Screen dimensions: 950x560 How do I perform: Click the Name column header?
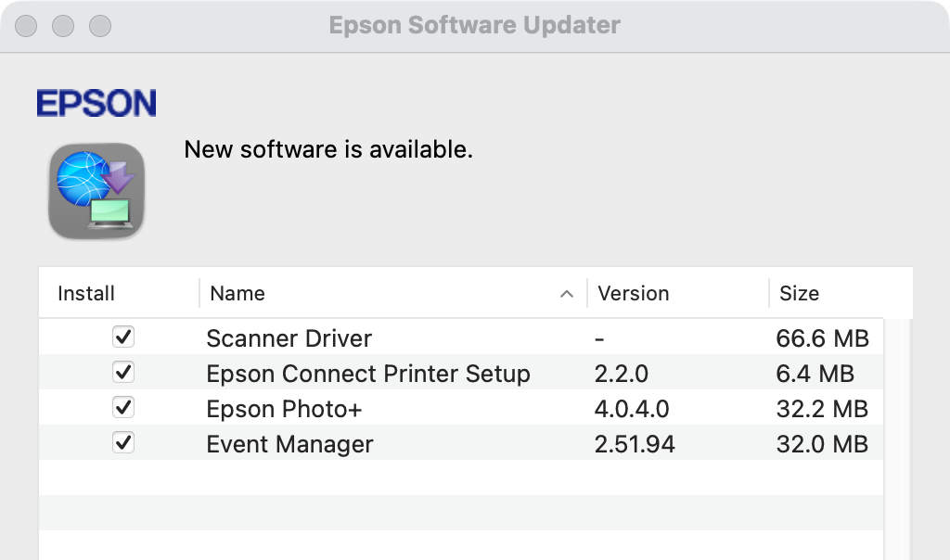click(237, 294)
